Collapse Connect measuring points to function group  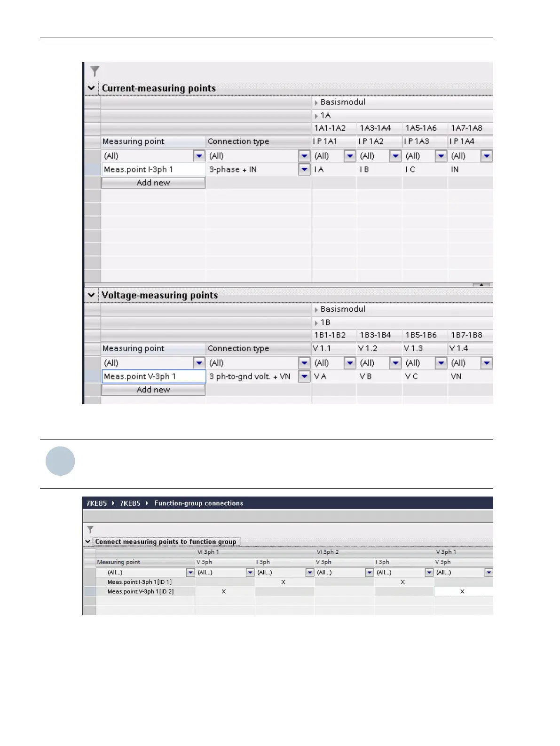coord(88,542)
